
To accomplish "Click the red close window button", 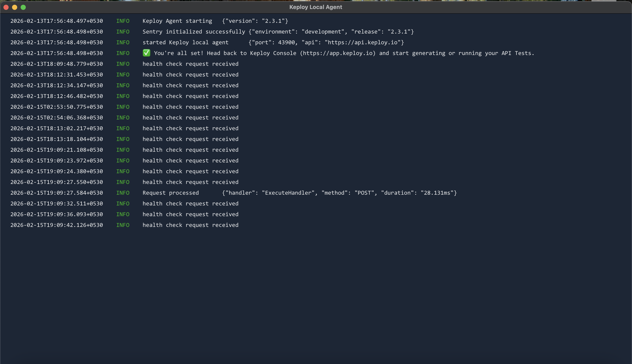I will 6,7.
